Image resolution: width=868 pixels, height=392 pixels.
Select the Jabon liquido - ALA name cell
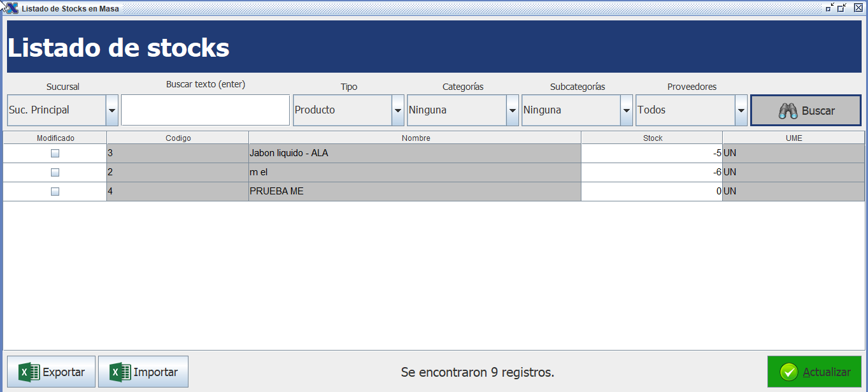(415, 154)
